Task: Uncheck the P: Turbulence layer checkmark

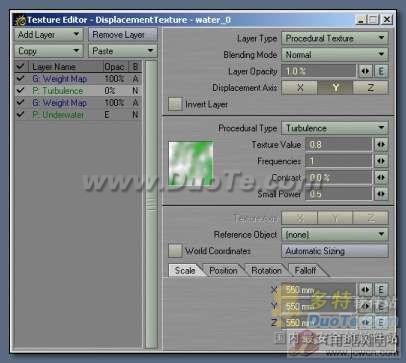Action: coord(21,90)
